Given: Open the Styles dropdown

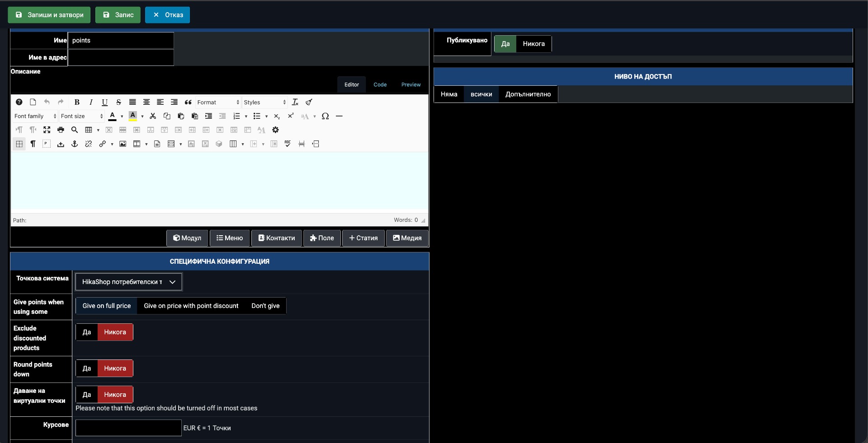Looking at the screenshot, I should (265, 103).
